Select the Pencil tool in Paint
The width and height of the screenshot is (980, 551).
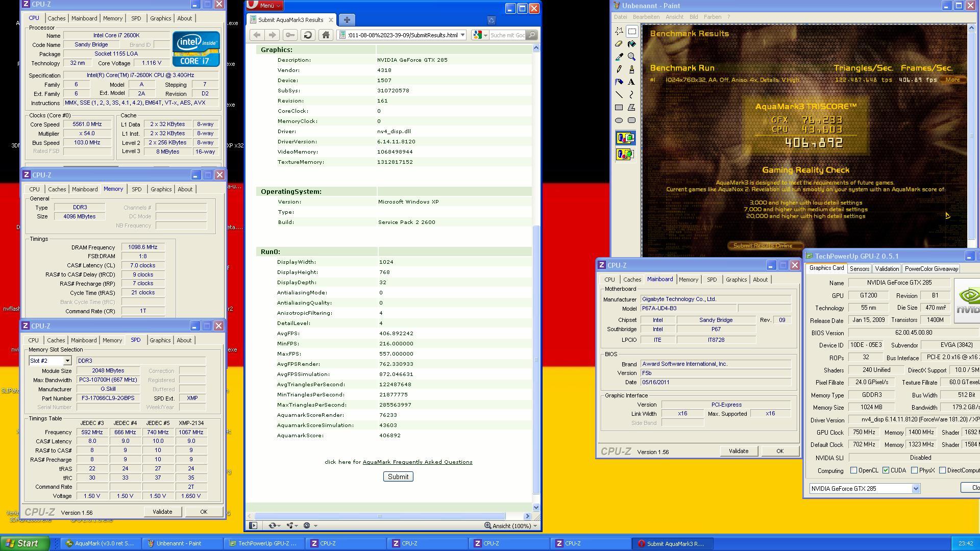point(619,69)
